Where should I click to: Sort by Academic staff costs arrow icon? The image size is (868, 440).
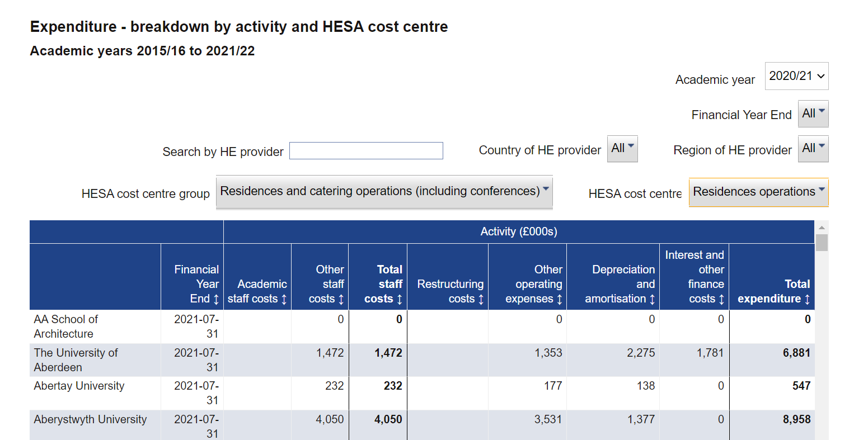[284, 299]
